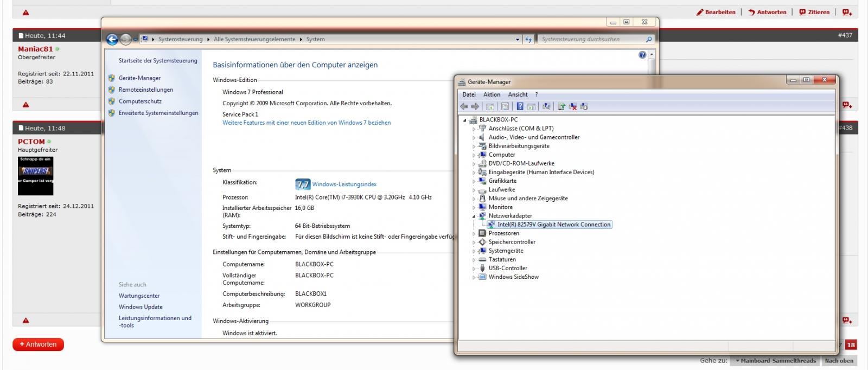Click search magnifier icon in Systemsteuerung search
This screenshot has width=868, height=370.
pyautogui.click(x=649, y=39)
